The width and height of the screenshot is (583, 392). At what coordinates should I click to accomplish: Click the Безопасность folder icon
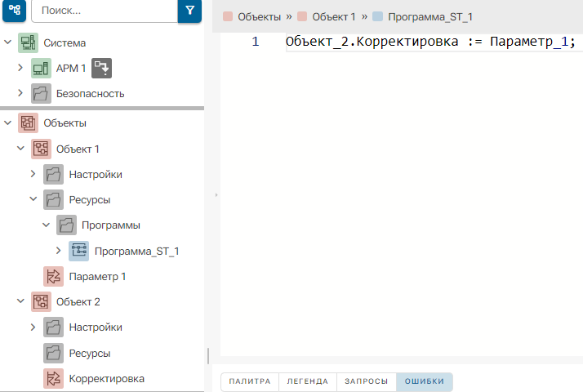[41, 93]
